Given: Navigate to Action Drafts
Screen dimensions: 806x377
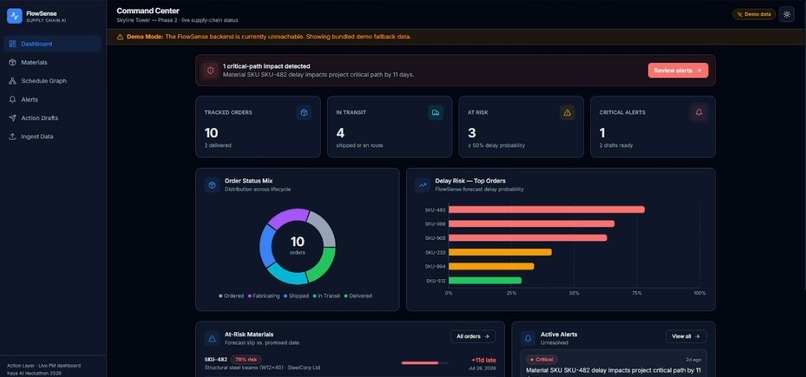Looking at the screenshot, I should (52, 118).
